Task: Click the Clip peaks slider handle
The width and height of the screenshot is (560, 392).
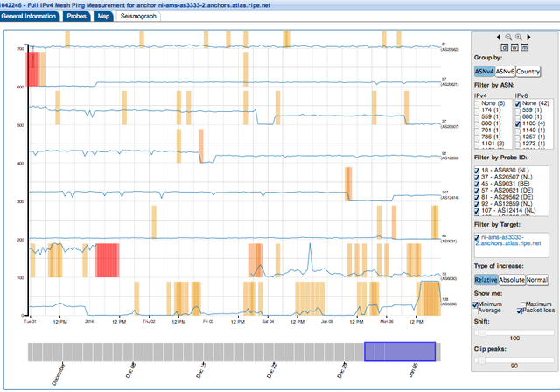Action: (481, 360)
